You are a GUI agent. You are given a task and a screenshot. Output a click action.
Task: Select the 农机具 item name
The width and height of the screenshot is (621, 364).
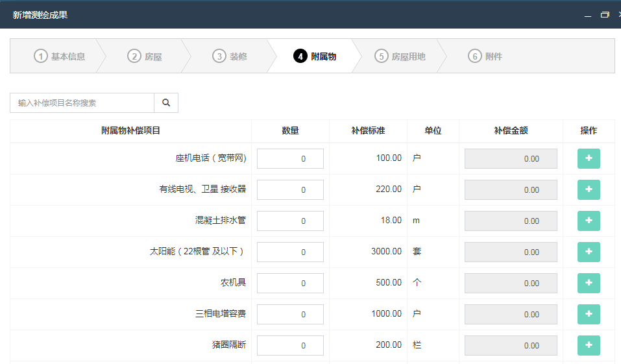(x=233, y=282)
